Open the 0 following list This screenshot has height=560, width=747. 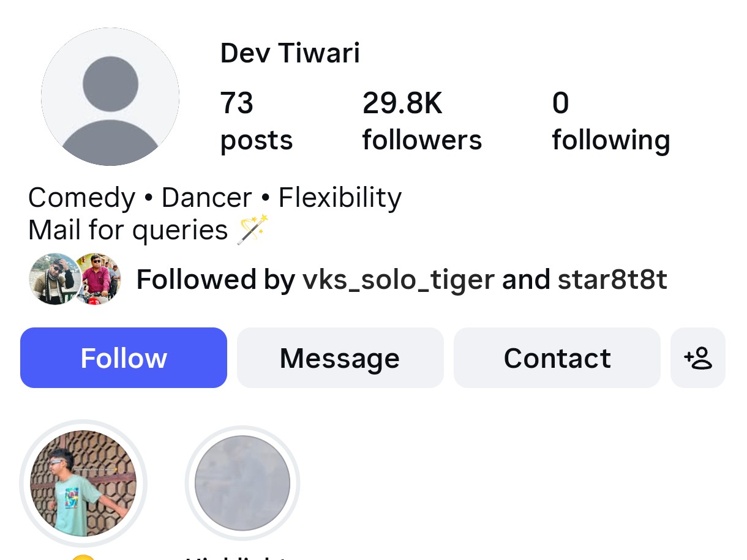[x=610, y=121]
